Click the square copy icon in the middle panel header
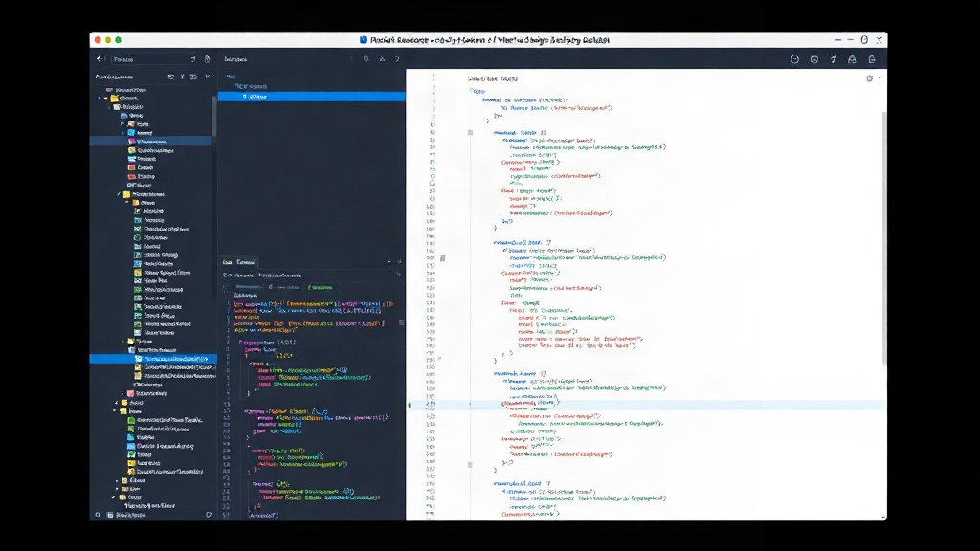The image size is (980, 551). pos(367,59)
